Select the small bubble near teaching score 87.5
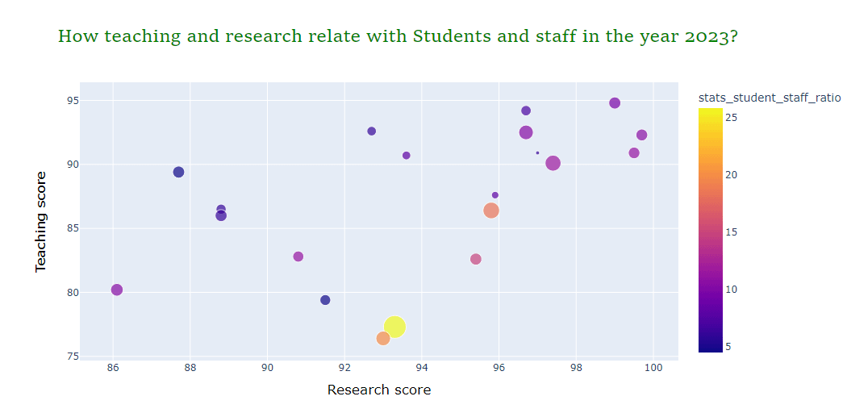The width and height of the screenshot is (868, 413). (x=495, y=195)
